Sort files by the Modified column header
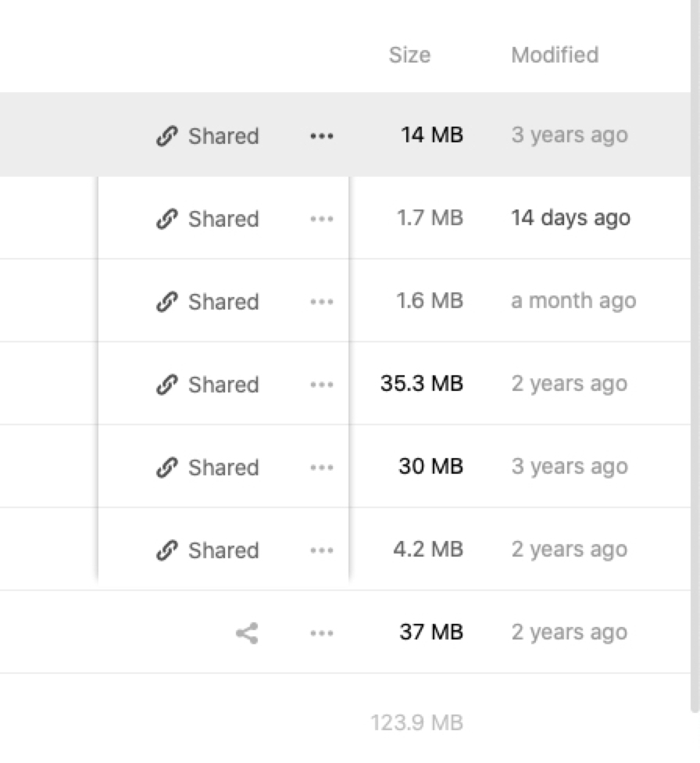The width and height of the screenshot is (700, 763). point(555,55)
